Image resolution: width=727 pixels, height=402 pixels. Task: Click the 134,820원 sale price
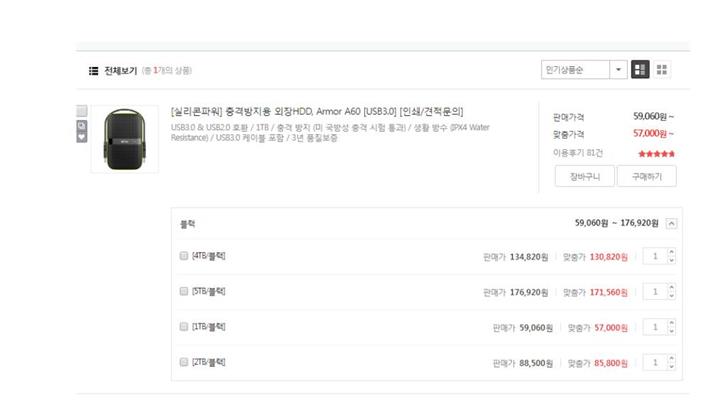click(529, 257)
